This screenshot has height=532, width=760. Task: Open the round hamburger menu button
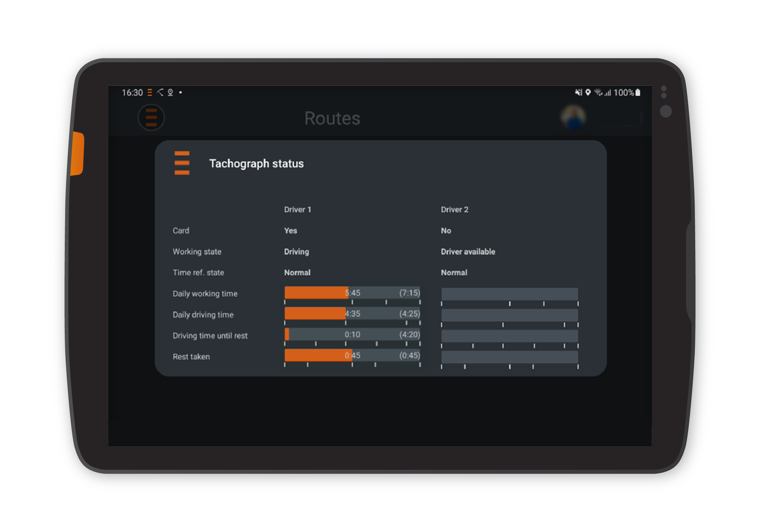tap(151, 118)
